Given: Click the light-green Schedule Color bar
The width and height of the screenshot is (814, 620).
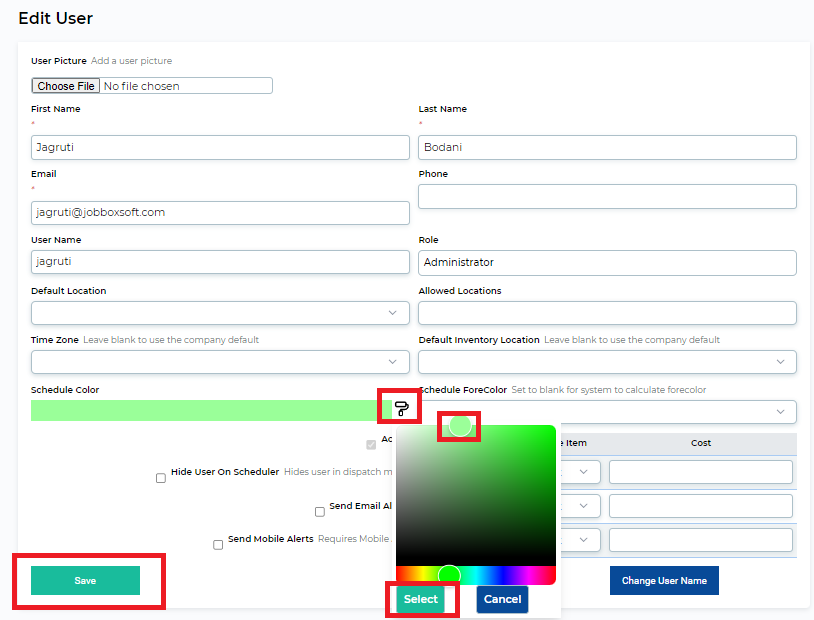Looking at the screenshot, I should click(x=211, y=410).
